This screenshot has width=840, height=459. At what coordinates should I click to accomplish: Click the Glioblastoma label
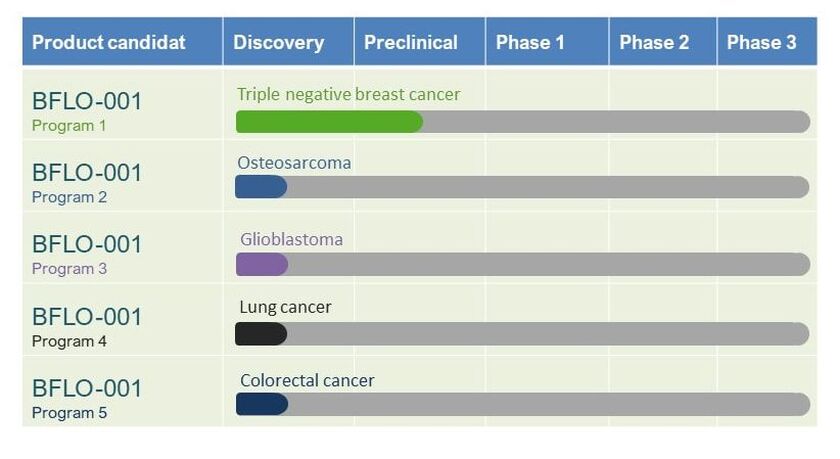[291, 239]
